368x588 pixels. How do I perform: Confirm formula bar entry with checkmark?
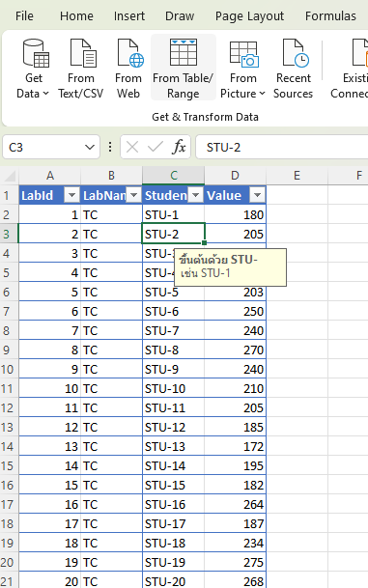pos(156,147)
